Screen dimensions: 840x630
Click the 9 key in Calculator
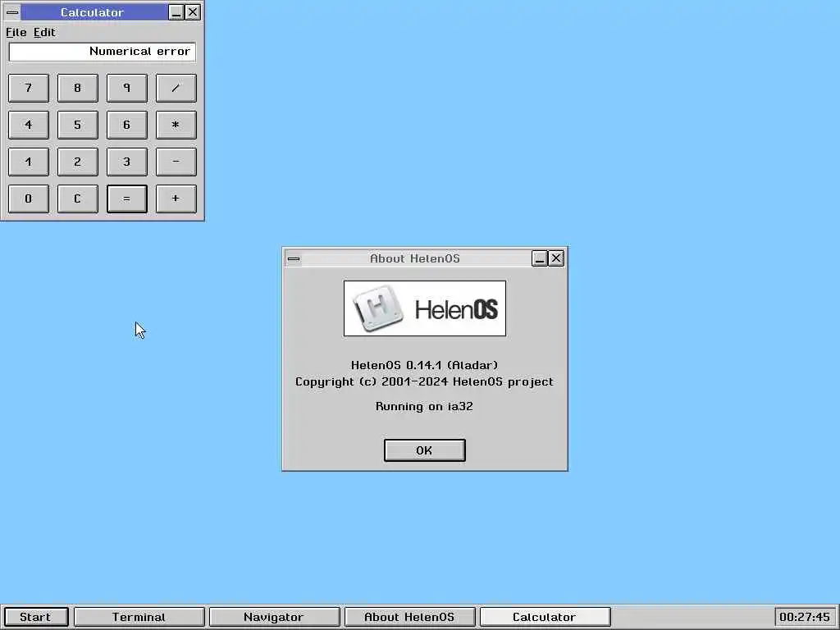click(127, 88)
